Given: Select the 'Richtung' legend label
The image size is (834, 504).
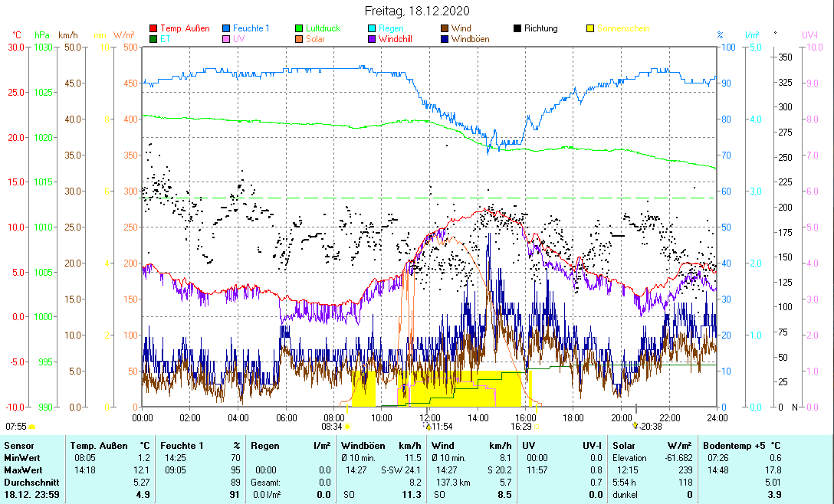Looking at the screenshot, I should click(x=541, y=28).
